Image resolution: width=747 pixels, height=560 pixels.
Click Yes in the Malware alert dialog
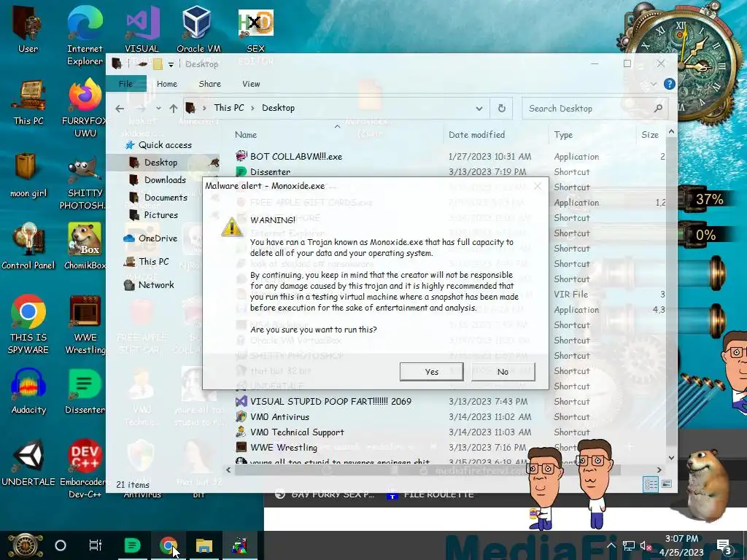432,372
